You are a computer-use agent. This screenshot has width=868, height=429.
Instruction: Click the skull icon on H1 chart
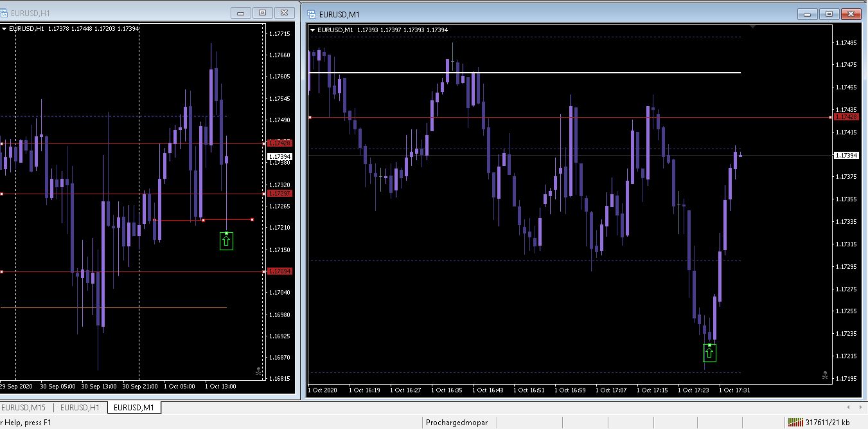coord(258,371)
